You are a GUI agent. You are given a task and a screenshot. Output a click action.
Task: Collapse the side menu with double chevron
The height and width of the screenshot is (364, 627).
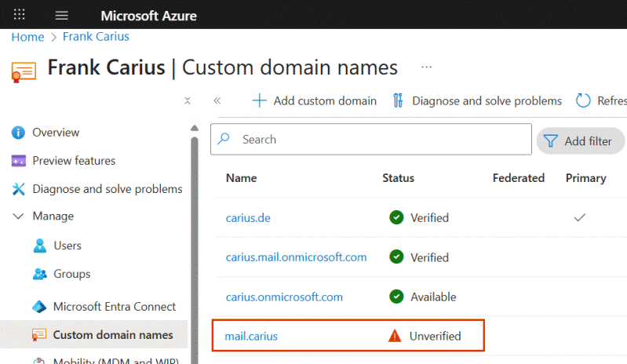(217, 100)
